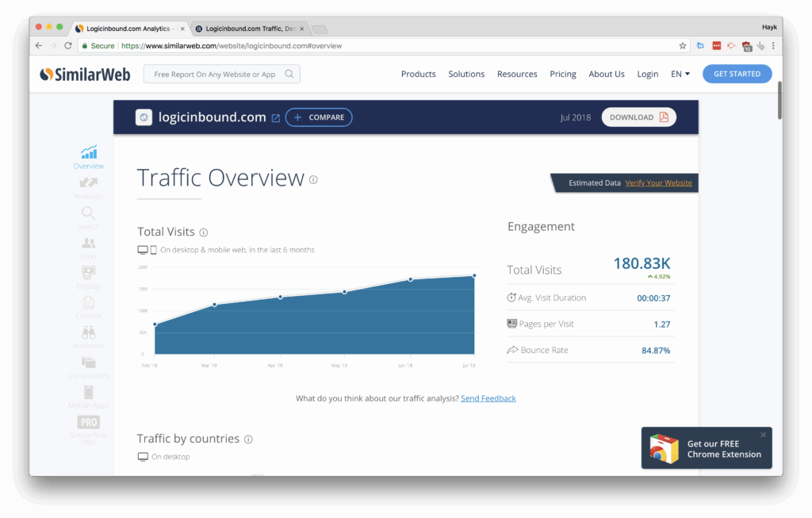Open the Mobile Apps sidebar section
This screenshot has width=812, height=518.
[x=89, y=397]
